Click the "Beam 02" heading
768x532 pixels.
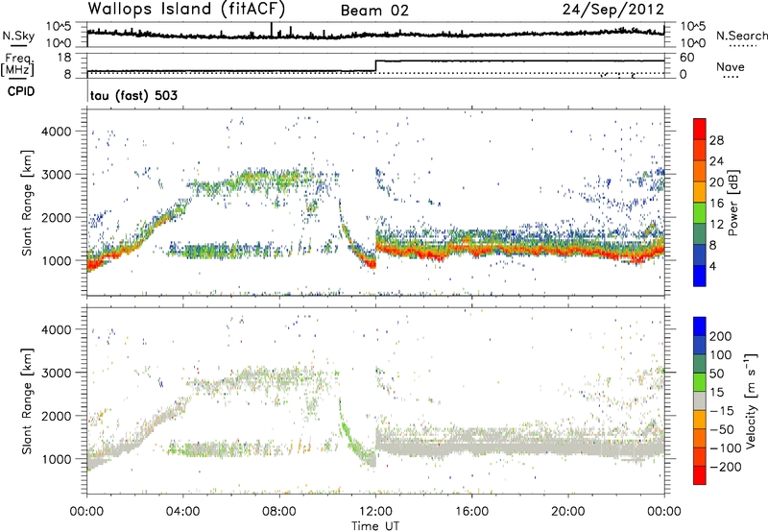(x=374, y=11)
